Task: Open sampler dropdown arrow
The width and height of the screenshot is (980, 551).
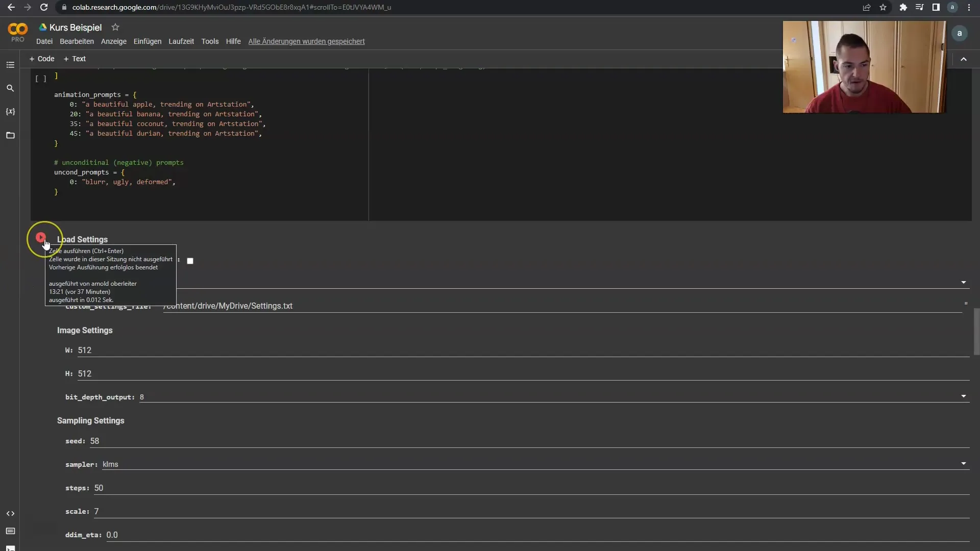Action: pyautogui.click(x=964, y=463)
